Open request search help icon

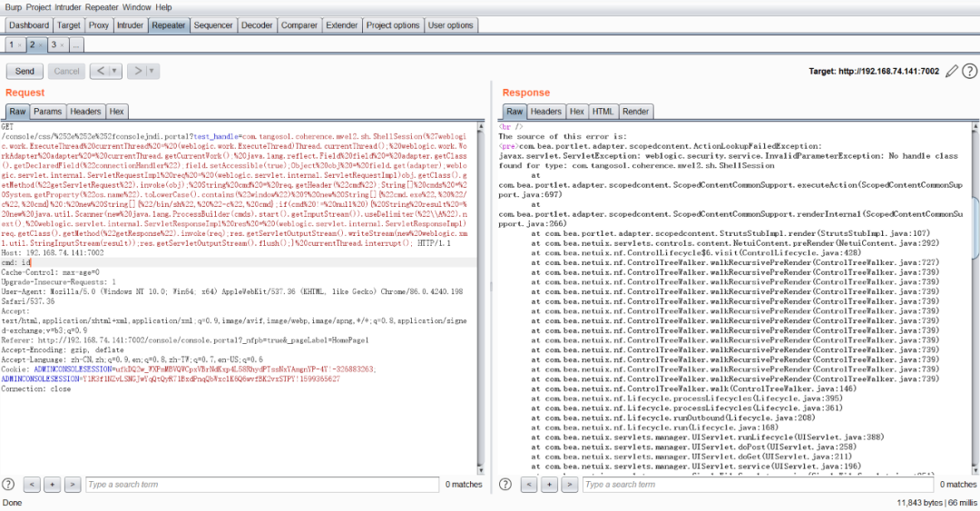point(8,484)
